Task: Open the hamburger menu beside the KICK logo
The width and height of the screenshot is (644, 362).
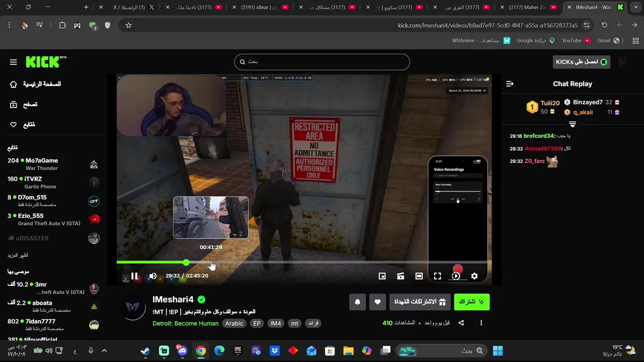Action: tap(14, 62)
